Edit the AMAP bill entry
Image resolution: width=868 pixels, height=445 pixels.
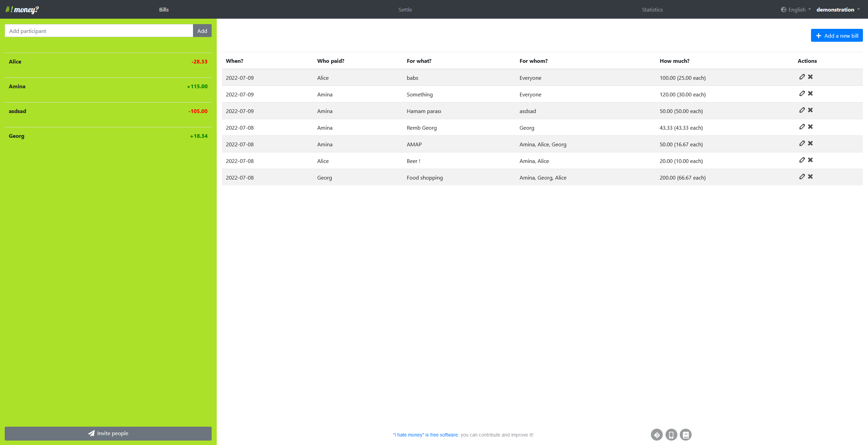click(802, 144)
